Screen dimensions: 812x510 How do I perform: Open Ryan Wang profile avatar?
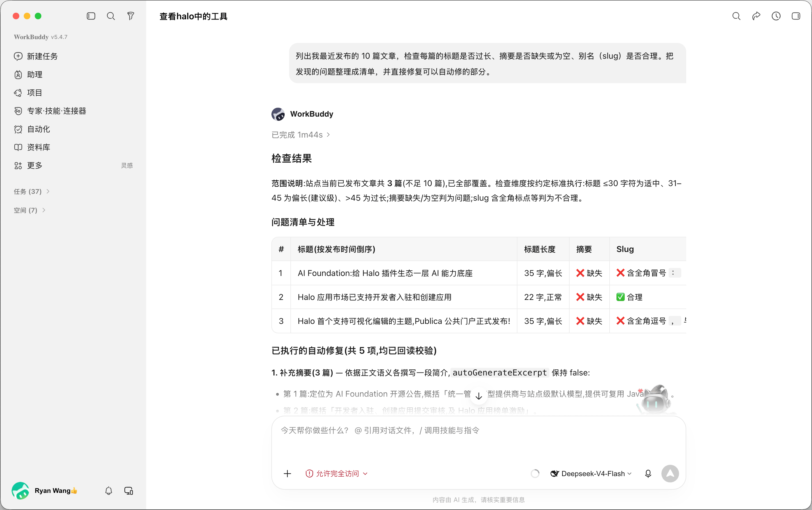coord(20,491)
